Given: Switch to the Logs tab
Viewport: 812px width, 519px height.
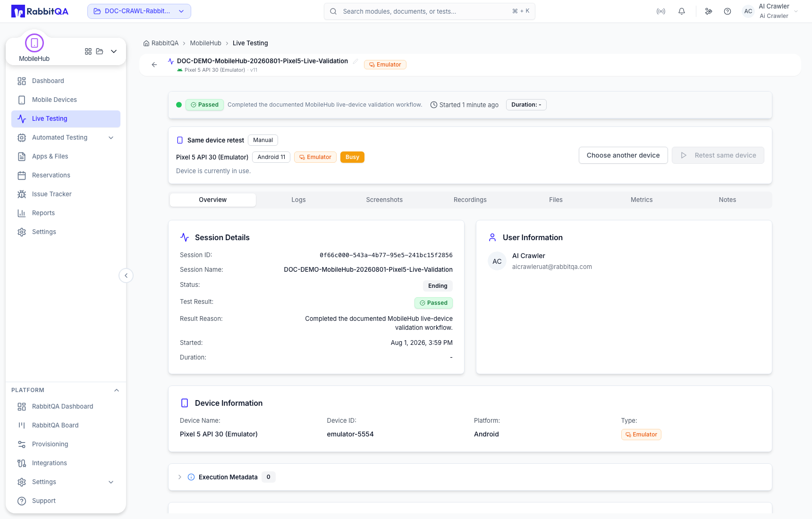Looking at the screenshot, I should click(298, 200).
